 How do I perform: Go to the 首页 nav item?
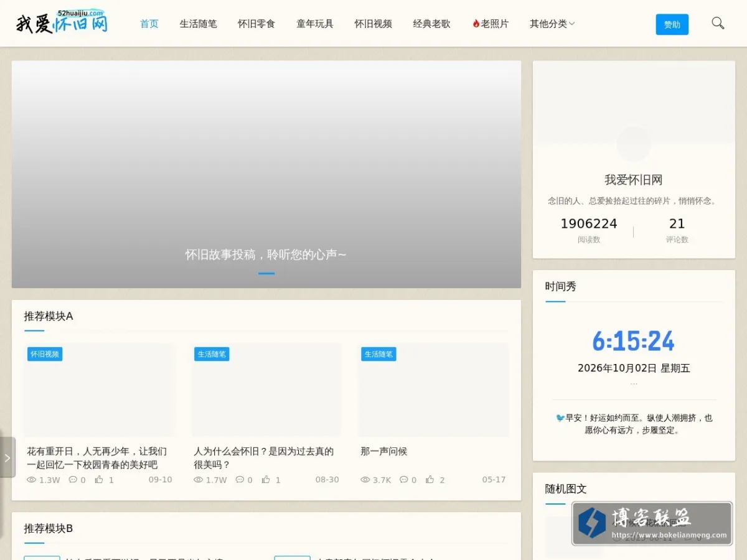(x=149, y=24)
